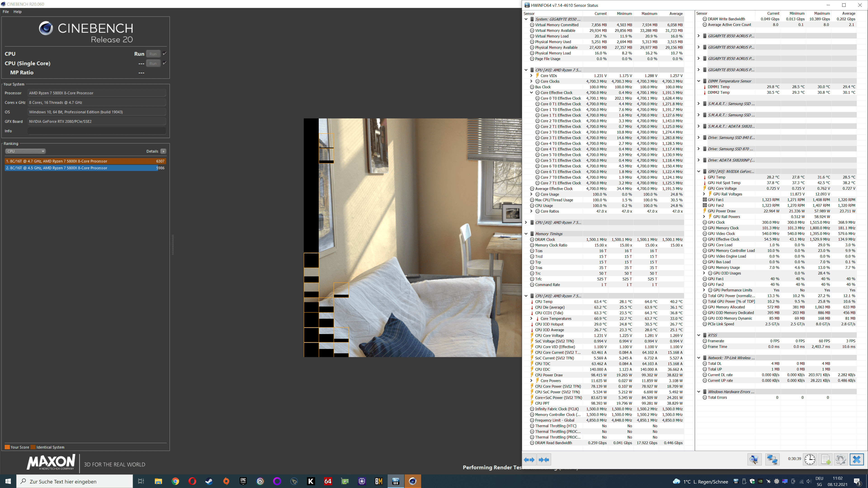
Task: Collapse the System: GIGABYTE B550 sensor group
Action: click(526, 19)
